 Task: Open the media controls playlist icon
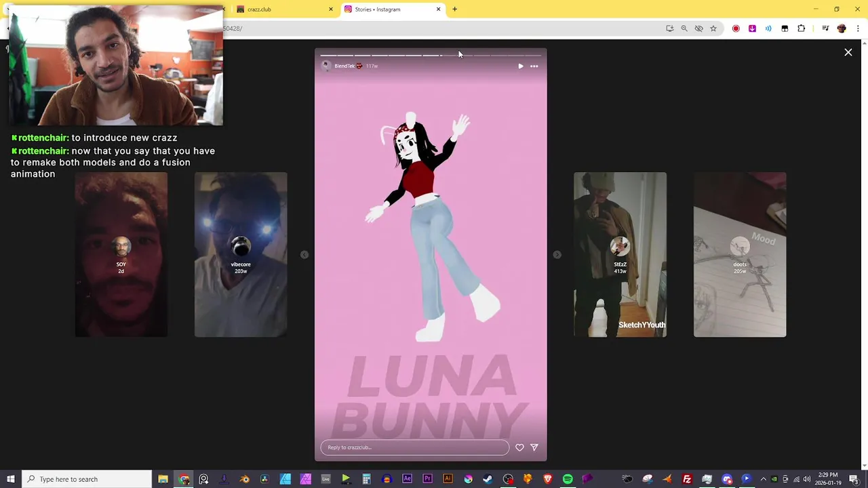click(x=825, y=28)
